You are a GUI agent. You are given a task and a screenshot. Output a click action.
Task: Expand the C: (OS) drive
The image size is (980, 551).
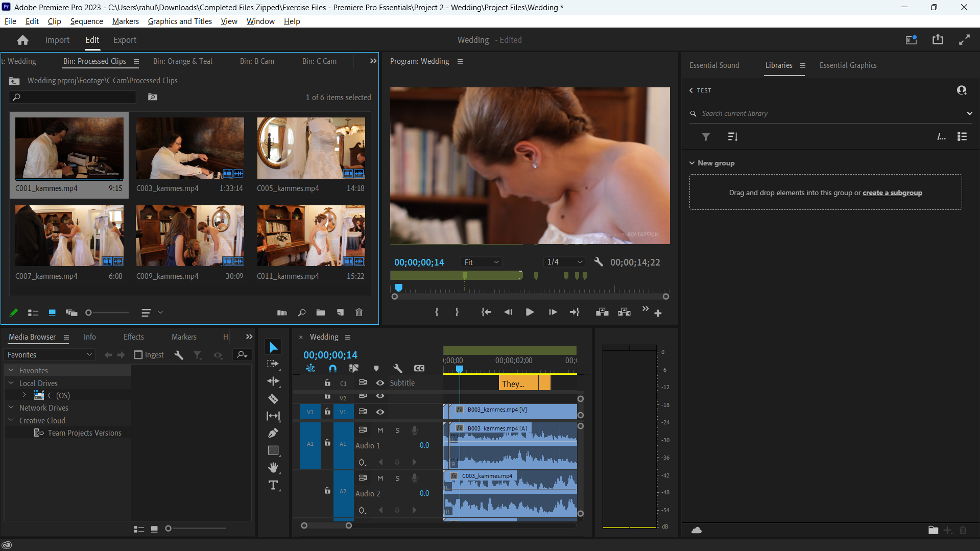click(24, 395)
